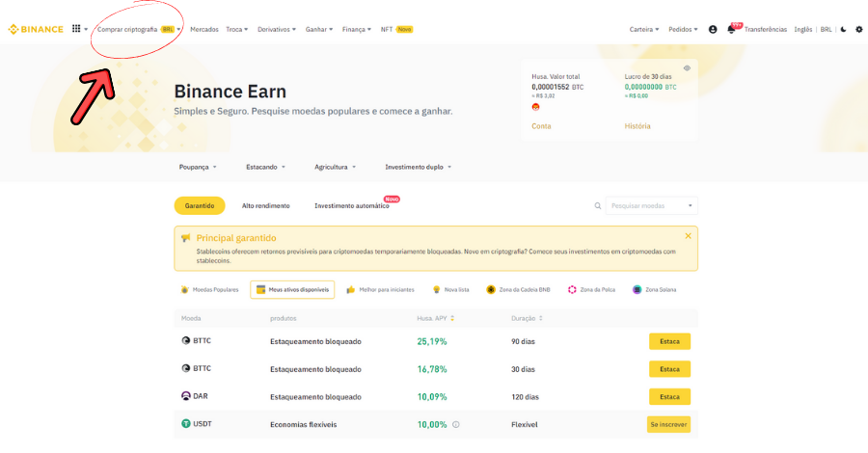Open the user profile icon
The height and width of the screenshot is (453, 868).
tap(713, 29)
